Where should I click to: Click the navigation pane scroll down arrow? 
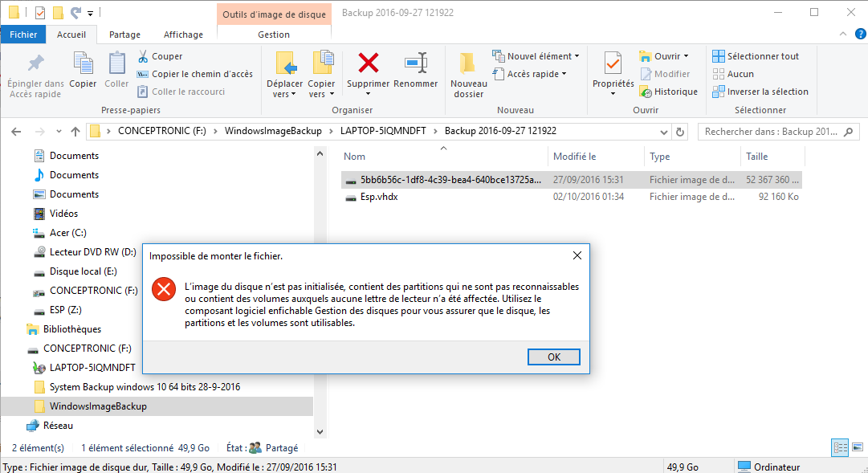click(x=320, y=431)
